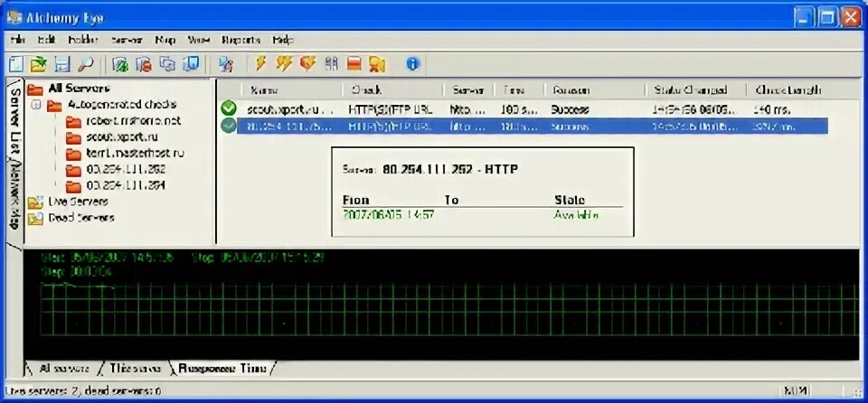Click the Dead Servers folder icon
Image resolution: width=868 pixels, height=403 pixels.
coord(35,219)
